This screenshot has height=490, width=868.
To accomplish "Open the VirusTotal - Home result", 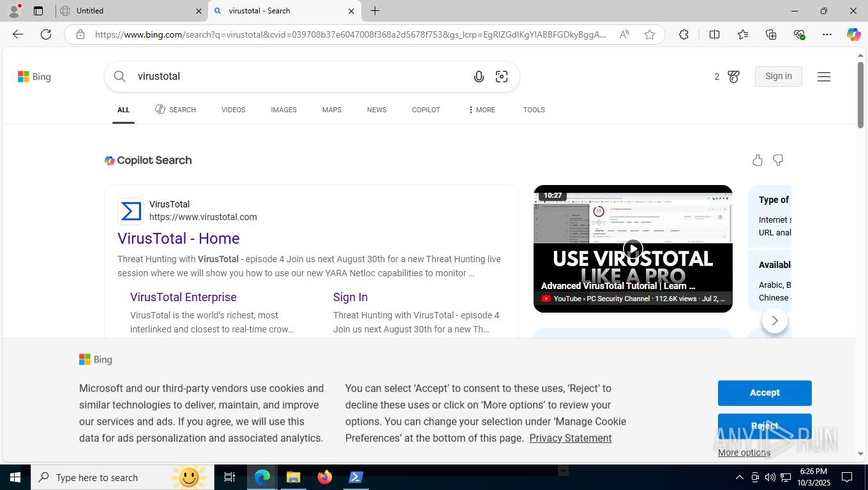I will point(179,239).
